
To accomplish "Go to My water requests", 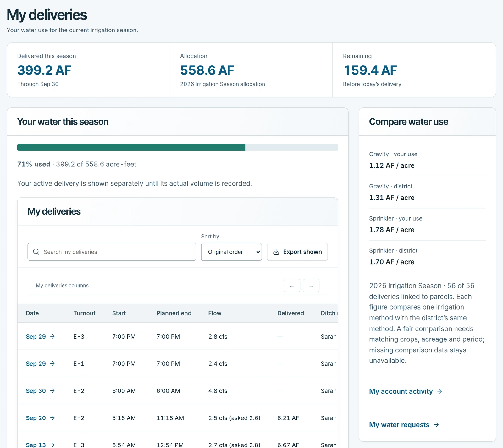I will point(404,425).
